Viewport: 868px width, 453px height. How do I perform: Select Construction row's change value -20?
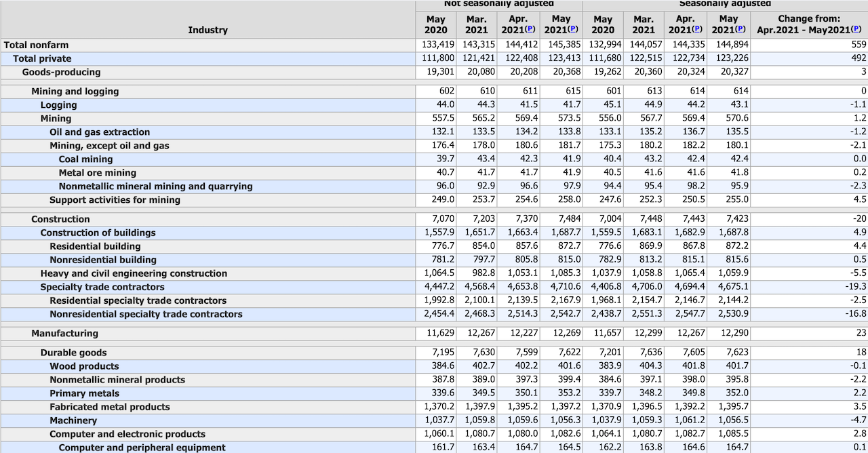pos(861,219)
